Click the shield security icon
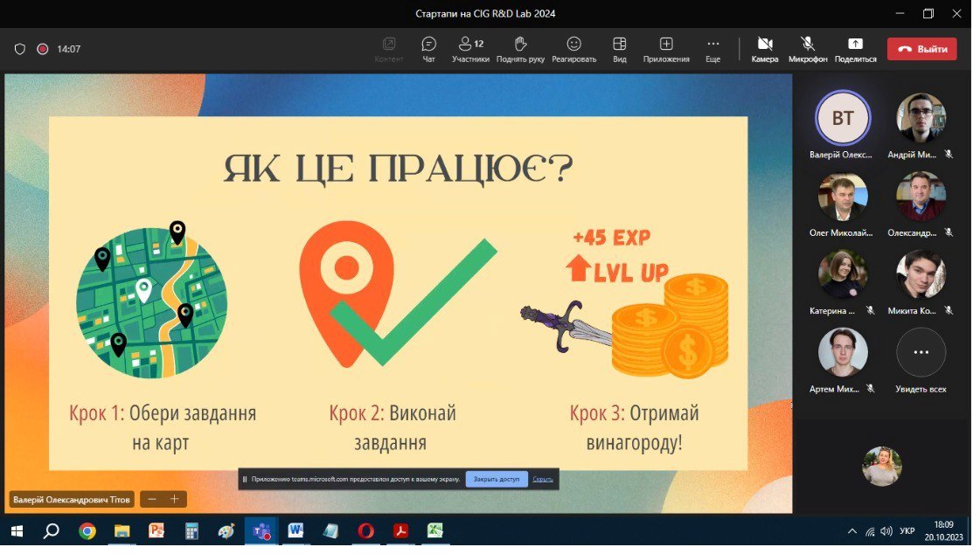The width and height of the screenshot is (980, 554). [x=20, y=49]
